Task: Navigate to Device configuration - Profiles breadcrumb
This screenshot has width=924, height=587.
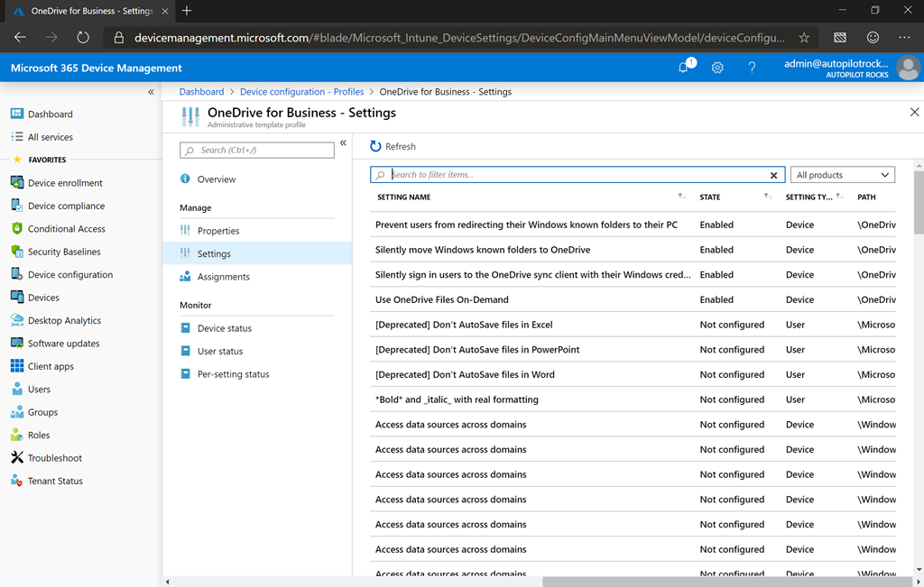Action: pyautogui.click(x=301, y=91)
